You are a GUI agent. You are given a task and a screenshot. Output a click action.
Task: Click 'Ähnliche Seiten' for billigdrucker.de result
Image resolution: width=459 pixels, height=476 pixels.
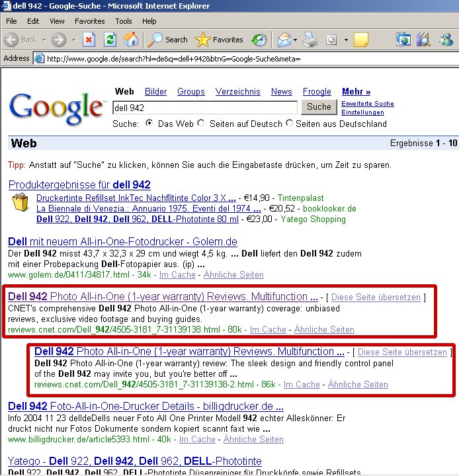coord(253,440)
